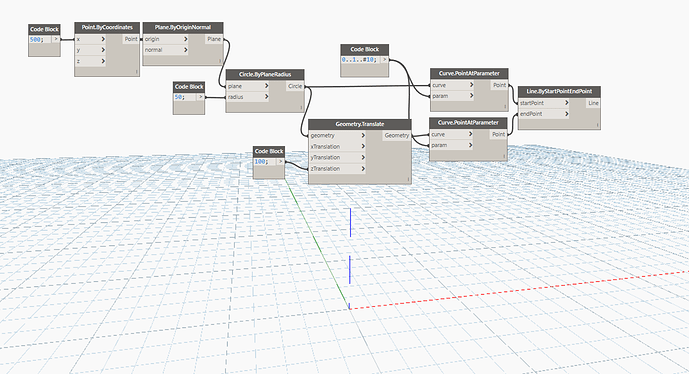Click Point output on lower Curve.PointAtParameter

499,134
